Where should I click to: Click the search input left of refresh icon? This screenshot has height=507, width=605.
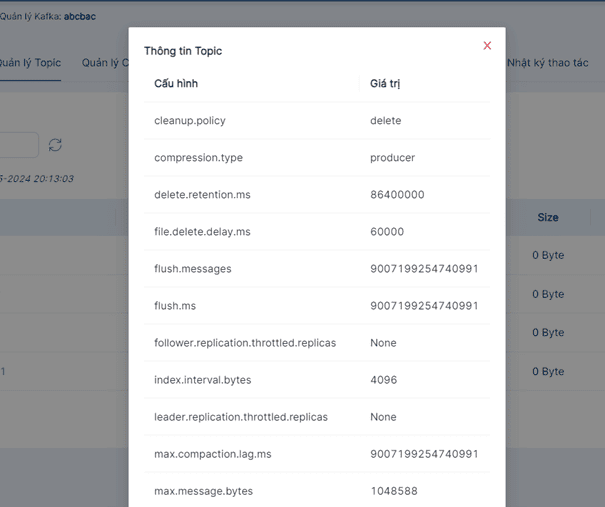[x=18, y=145]
